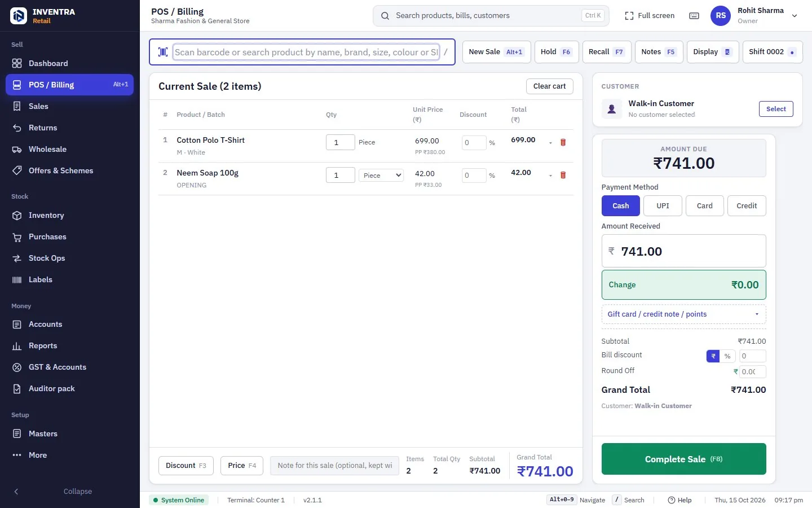Click the Auditor pack document icon
The width and height of the screenshot is (812, 508).
click(17, 388)
